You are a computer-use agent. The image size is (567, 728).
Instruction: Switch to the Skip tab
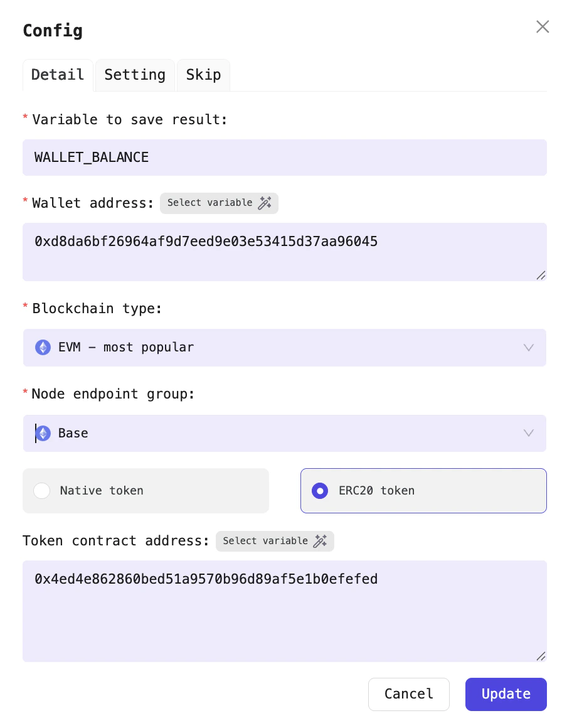pos(203,75)
